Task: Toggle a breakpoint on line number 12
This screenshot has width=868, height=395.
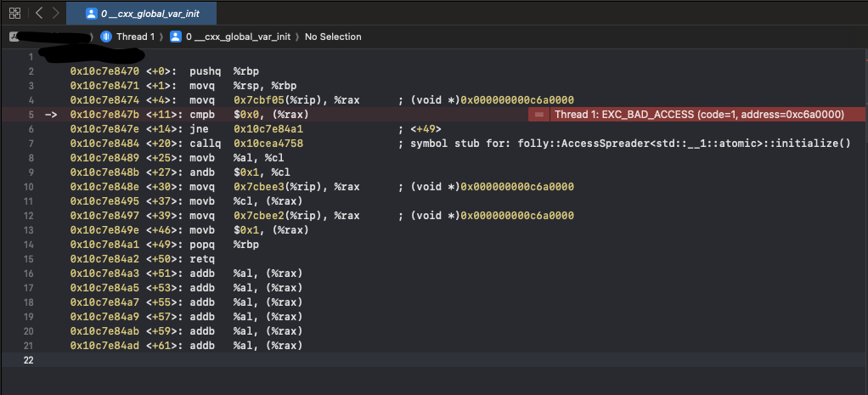Action: 31,216
